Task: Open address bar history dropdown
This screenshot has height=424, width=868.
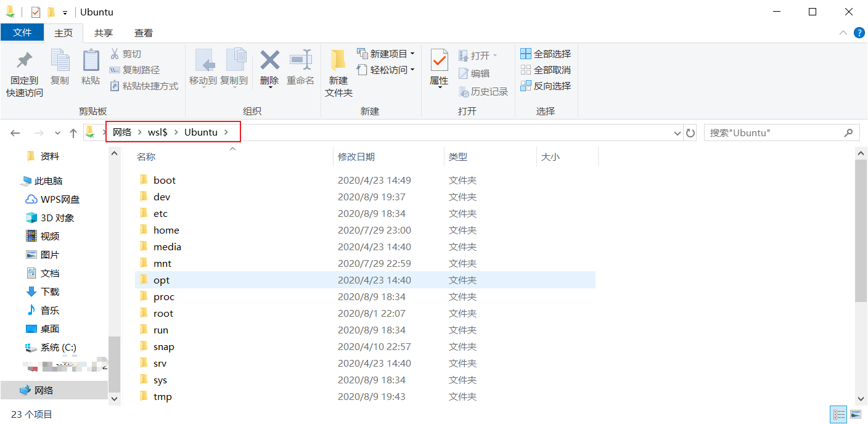Action: (677, 132)
